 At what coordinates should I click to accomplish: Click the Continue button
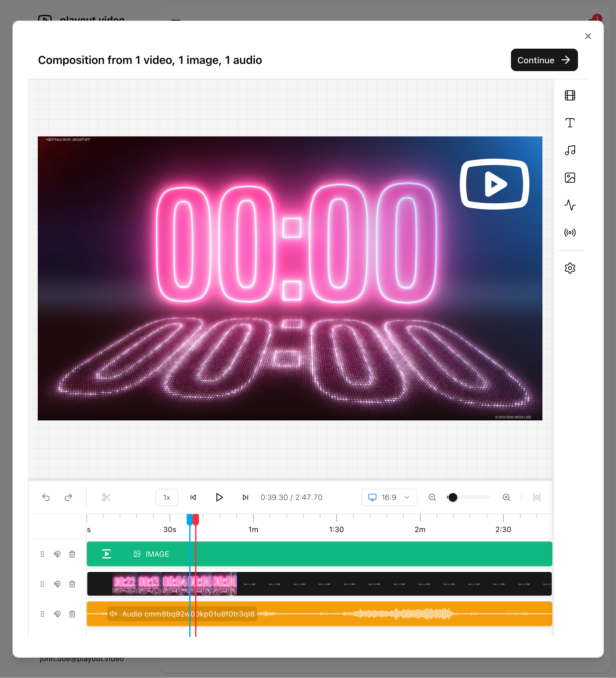pos(544,60)
